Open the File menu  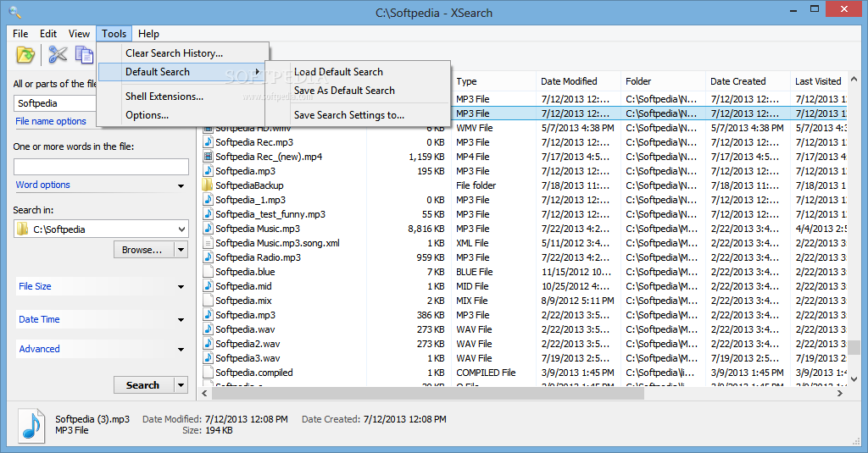tap(20, 34)
